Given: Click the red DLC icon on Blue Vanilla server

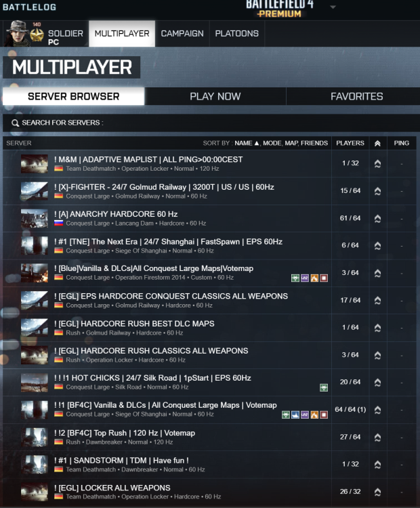Looking at the screenshot, I should (x=324, y=278).
